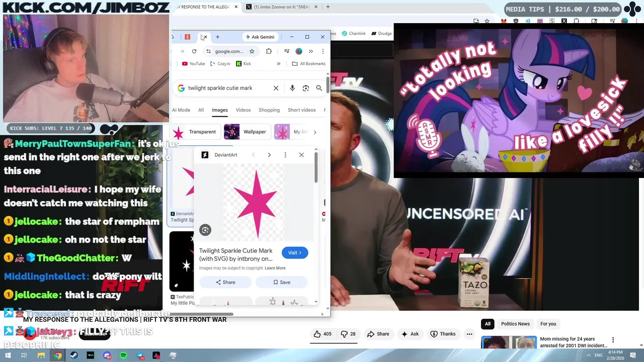Search inside image with the Lens overlay icon
Screen dimensions: 644x362
point(205,230)
